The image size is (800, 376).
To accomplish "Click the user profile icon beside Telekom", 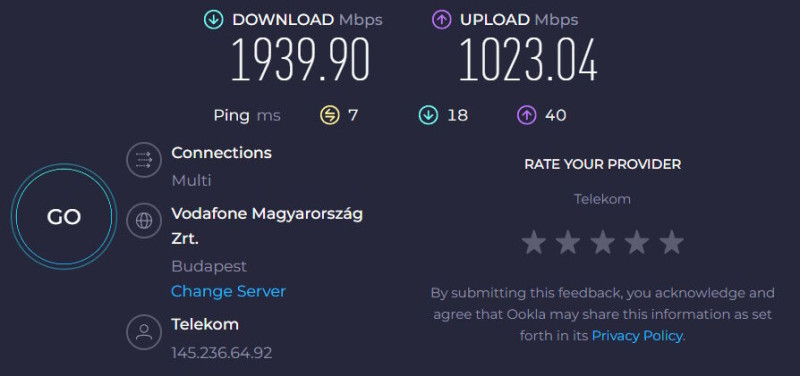I will tap(144, 332).
